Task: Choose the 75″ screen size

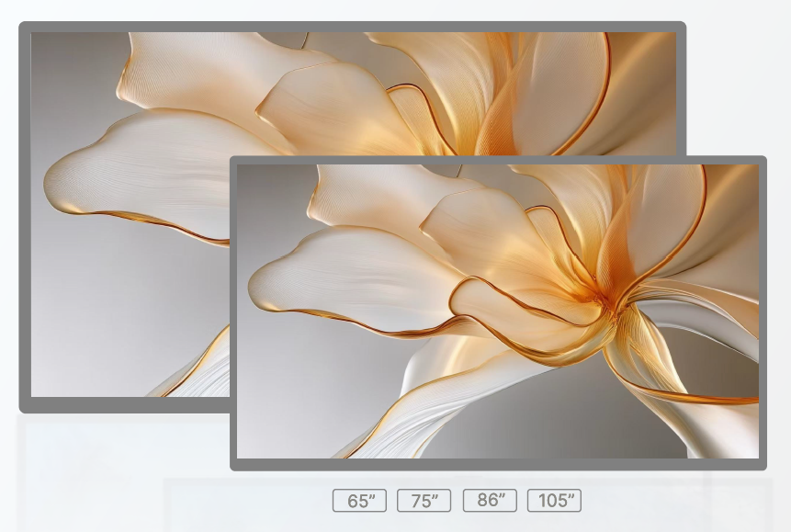Action: tap(424, 500)
